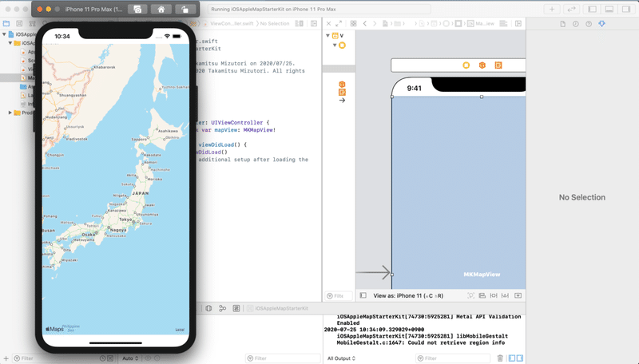Image resolution: width=639 pixels, height=364 pixels.
Task: Select First Responder in document outline
Action: pyautogui.click(x=342, y=85)
